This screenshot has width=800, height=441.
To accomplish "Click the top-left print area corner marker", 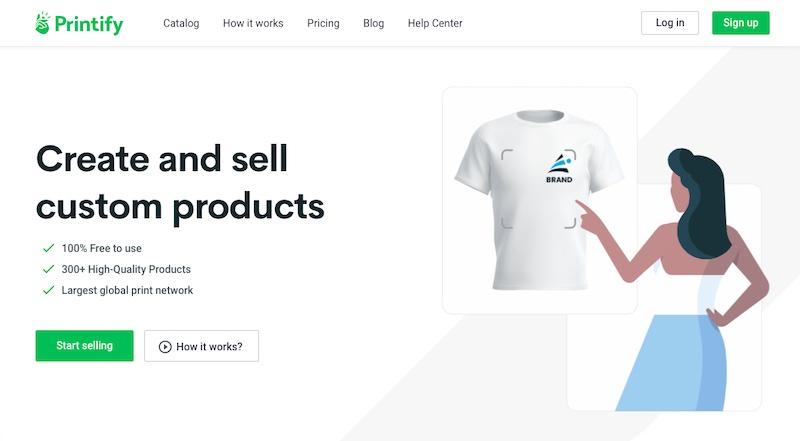I will click(507, 154).
